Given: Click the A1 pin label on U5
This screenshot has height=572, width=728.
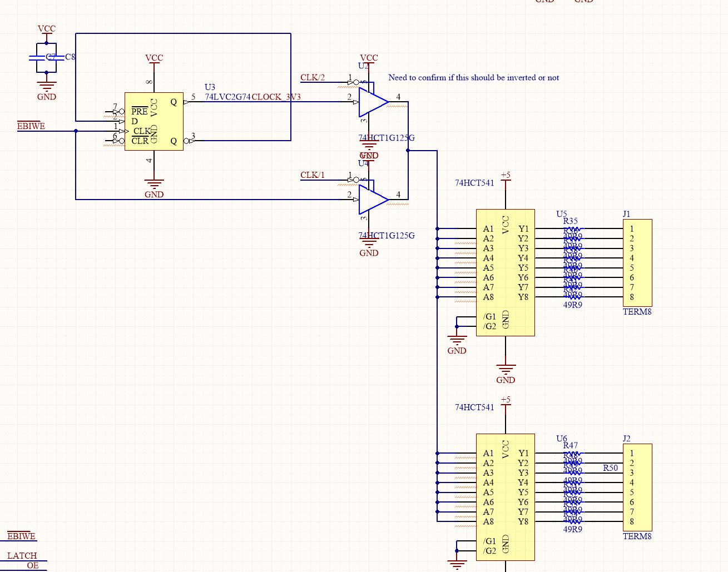Looking at the screenshot, I should (x=488, y=228).
